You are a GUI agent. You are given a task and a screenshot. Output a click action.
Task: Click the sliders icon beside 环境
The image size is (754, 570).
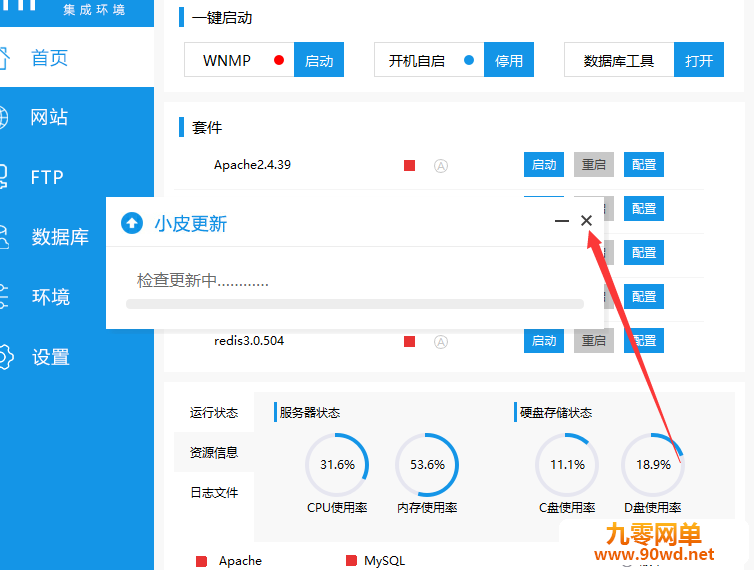(x=4, y=297)
